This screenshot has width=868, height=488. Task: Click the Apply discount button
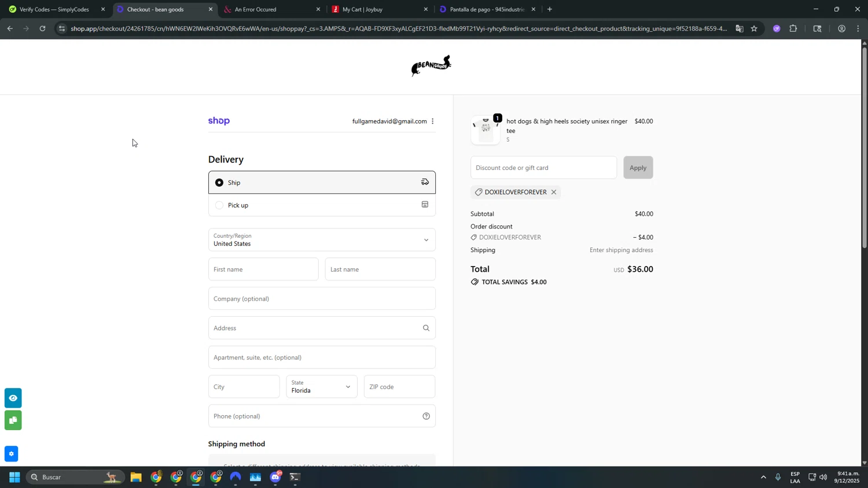click(638, 168)
